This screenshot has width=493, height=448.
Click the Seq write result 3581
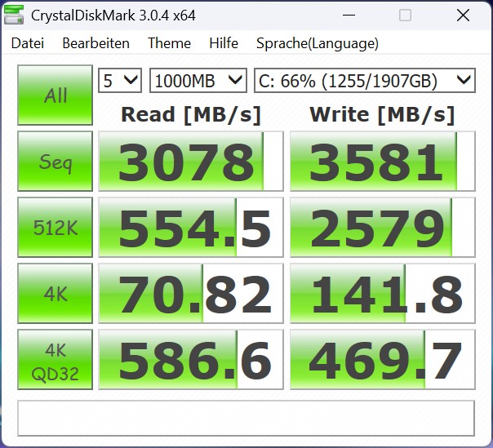coord(382,161)
